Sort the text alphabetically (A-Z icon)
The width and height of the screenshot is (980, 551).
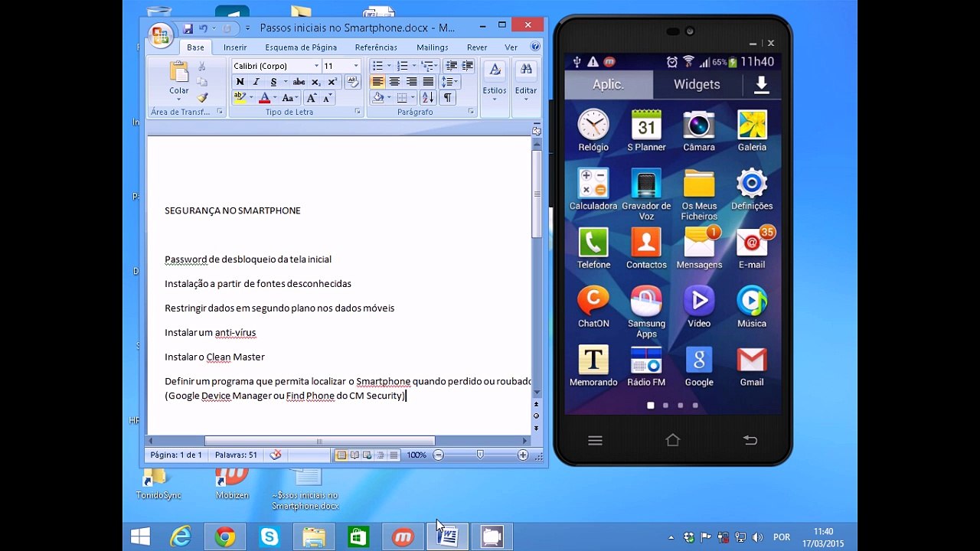coord(427,97)
